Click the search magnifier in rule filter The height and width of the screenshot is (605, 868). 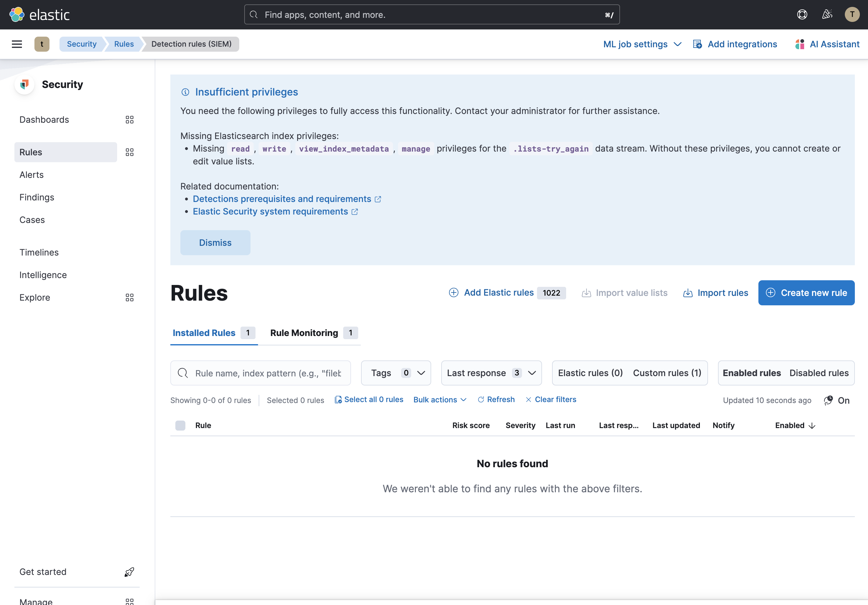tap(183, 373)
